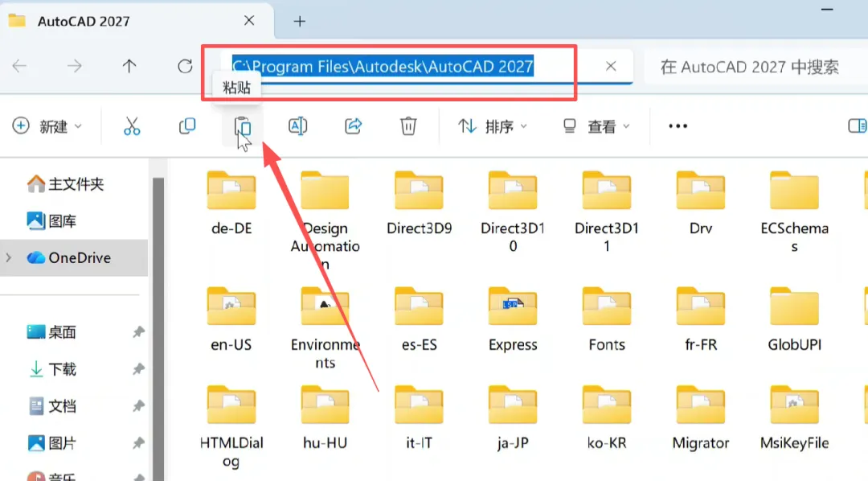Refresh the current folder view
868x481 pixels.
point(185,67)
